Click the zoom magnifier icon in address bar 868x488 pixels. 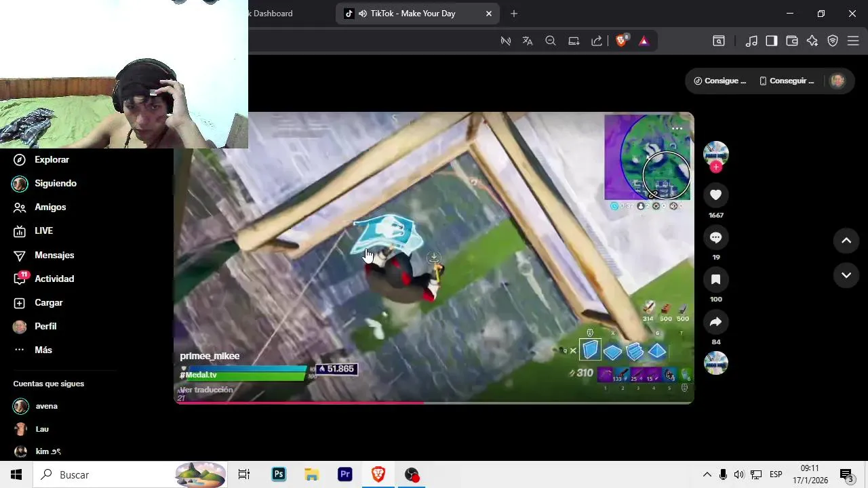click(x=551, y=41)
